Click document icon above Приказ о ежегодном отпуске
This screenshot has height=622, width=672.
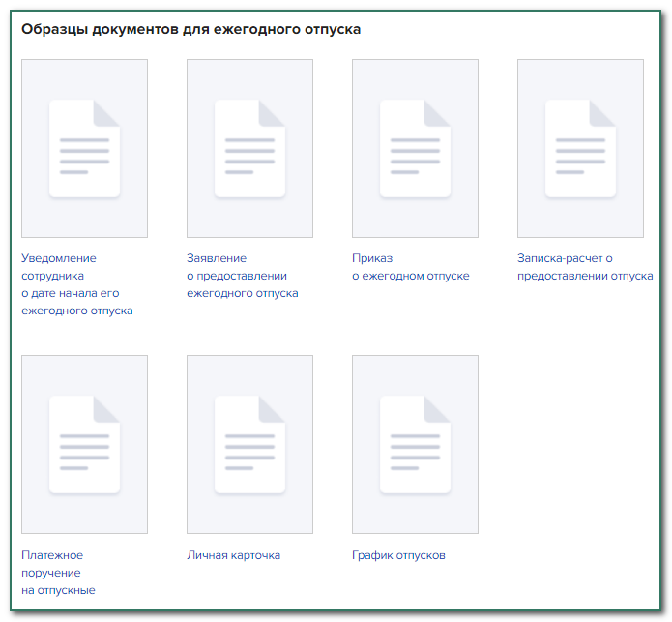click(x=415, y=149)
